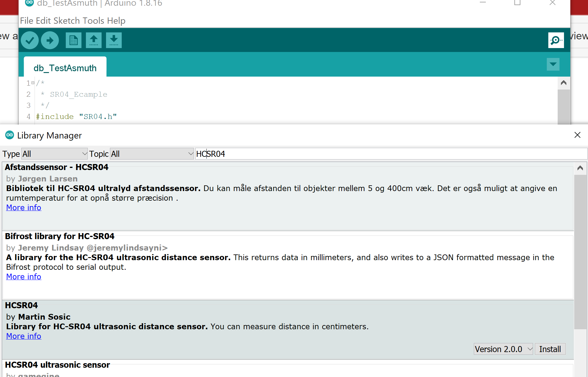The image size is (588, 377).
Task: Click the library list scrollbar thumb
Action: [x=580, y=252]
